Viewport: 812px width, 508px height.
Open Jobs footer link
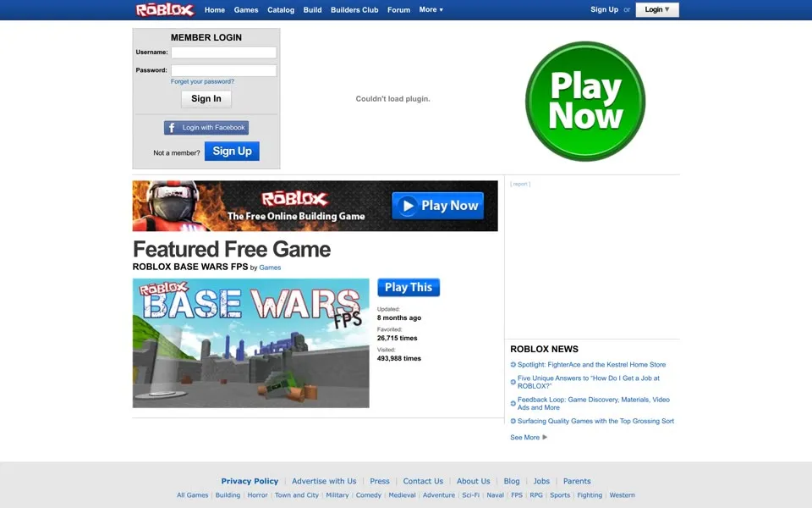click(x=541, y=481)
